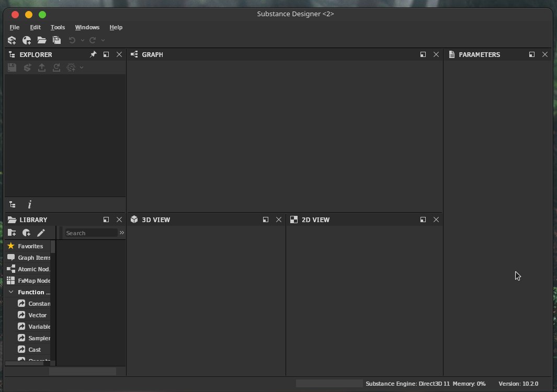Click the Memory 0% status text
557x392 pixels.
click(x=469, y=384)
